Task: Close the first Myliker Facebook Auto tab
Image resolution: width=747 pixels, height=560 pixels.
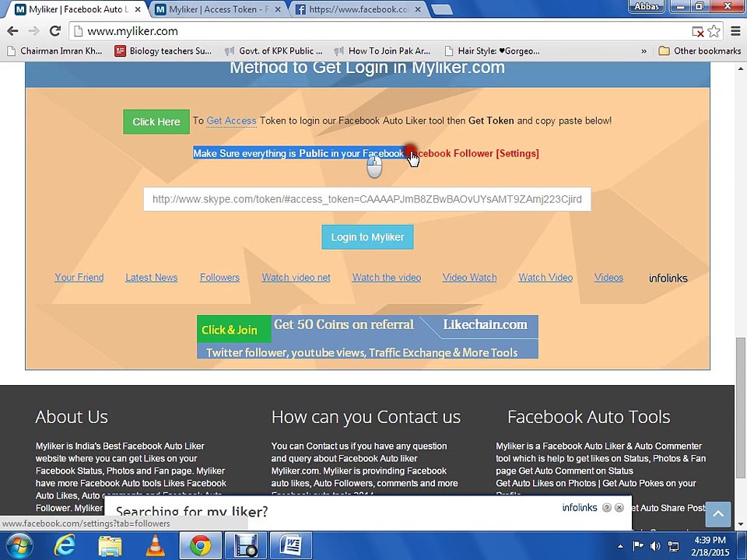Action: pyautogui.click(x=139, y=9)
